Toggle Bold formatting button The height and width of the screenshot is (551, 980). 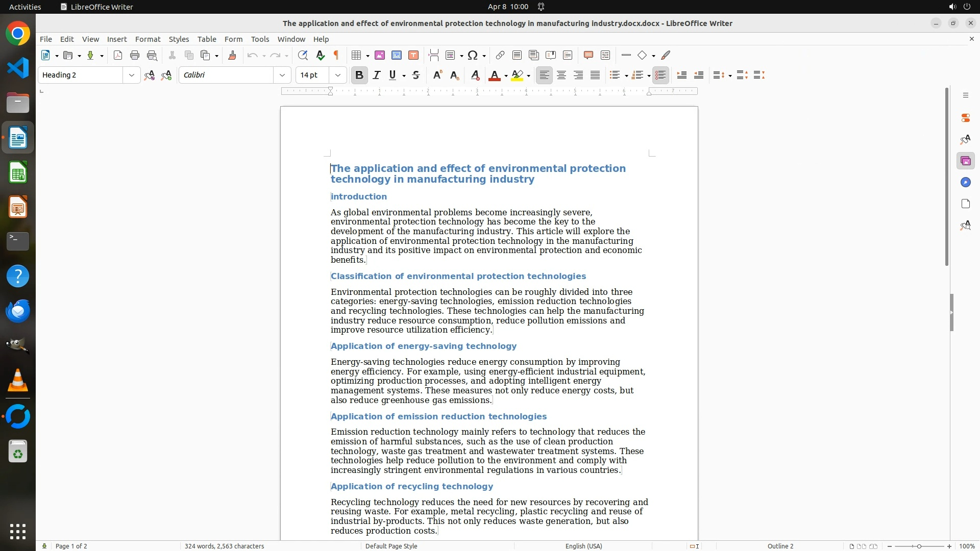359,76
